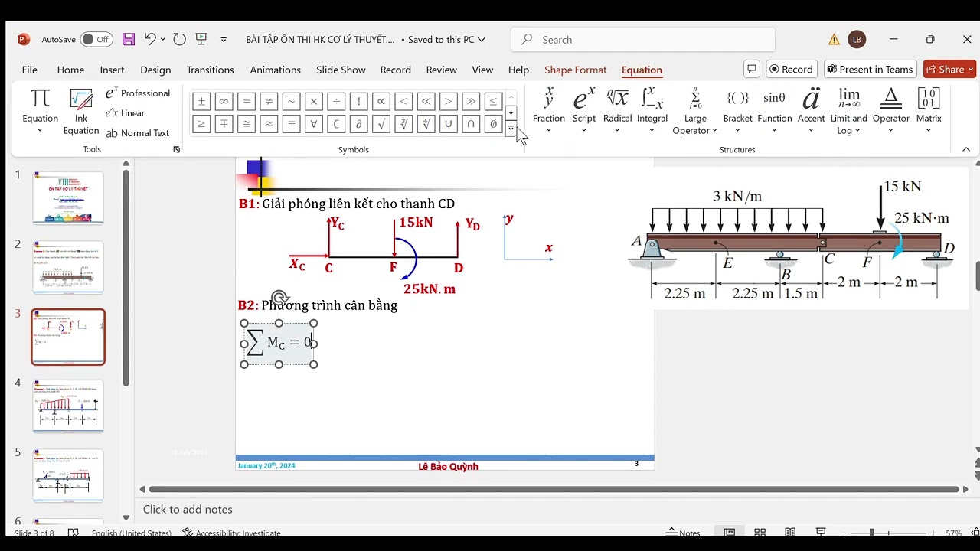Screen dimensions: 980x551
Task: Open Tools group dialog launcher
Action: click(177, 150)
